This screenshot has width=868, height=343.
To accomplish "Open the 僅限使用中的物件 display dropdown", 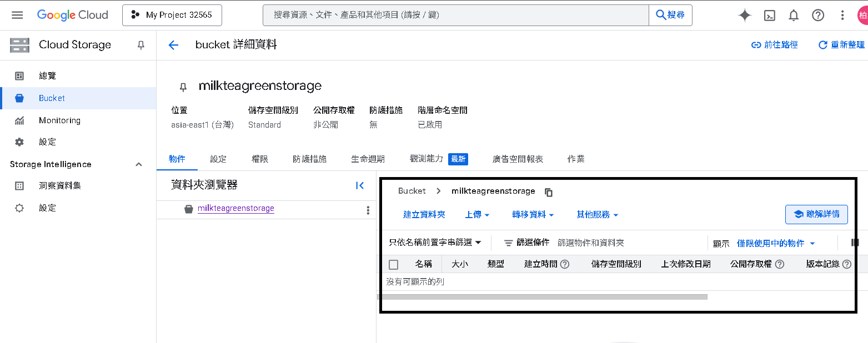I will (x=776, y=243).
